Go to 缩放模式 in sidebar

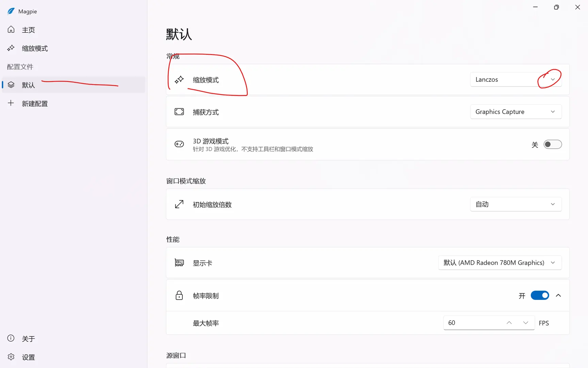pos(73,48)
